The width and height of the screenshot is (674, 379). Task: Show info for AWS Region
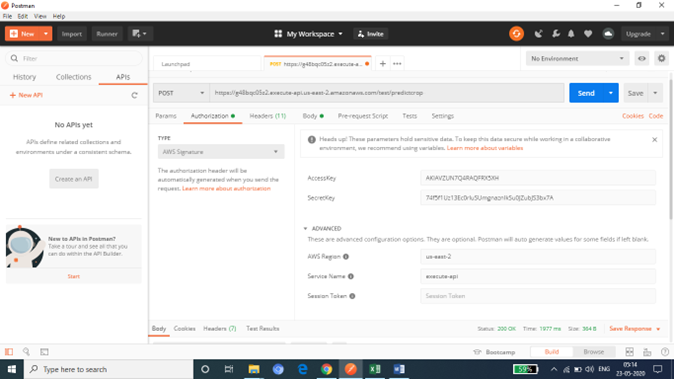pos(346,257)
